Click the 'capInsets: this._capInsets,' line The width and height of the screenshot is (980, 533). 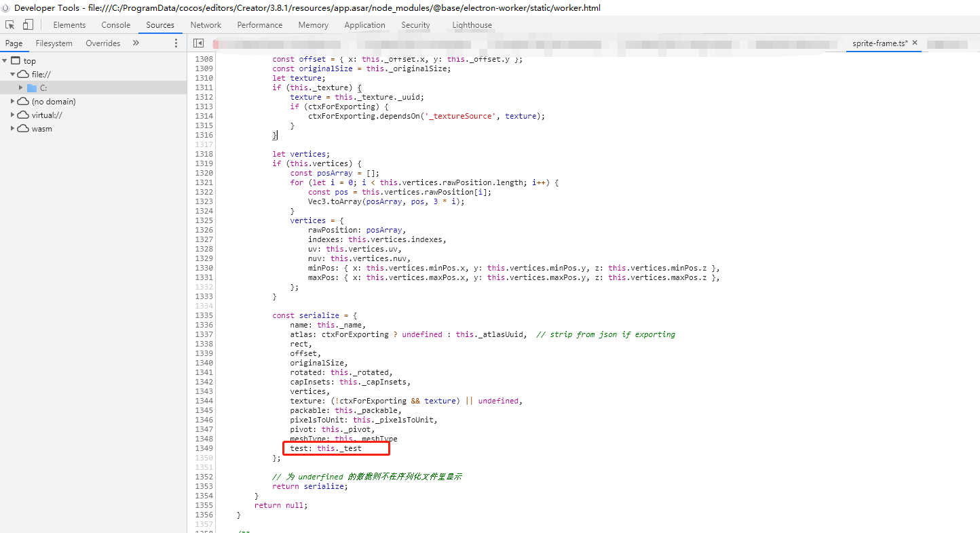350,382
